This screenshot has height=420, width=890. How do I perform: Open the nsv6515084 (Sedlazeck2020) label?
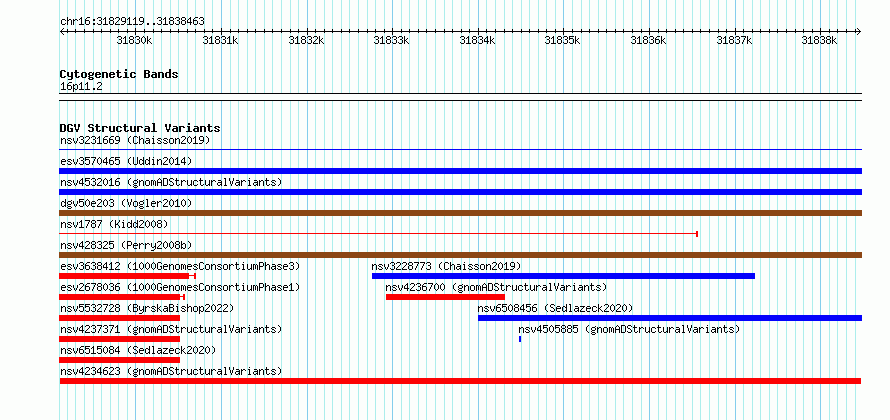click(138, 350)
